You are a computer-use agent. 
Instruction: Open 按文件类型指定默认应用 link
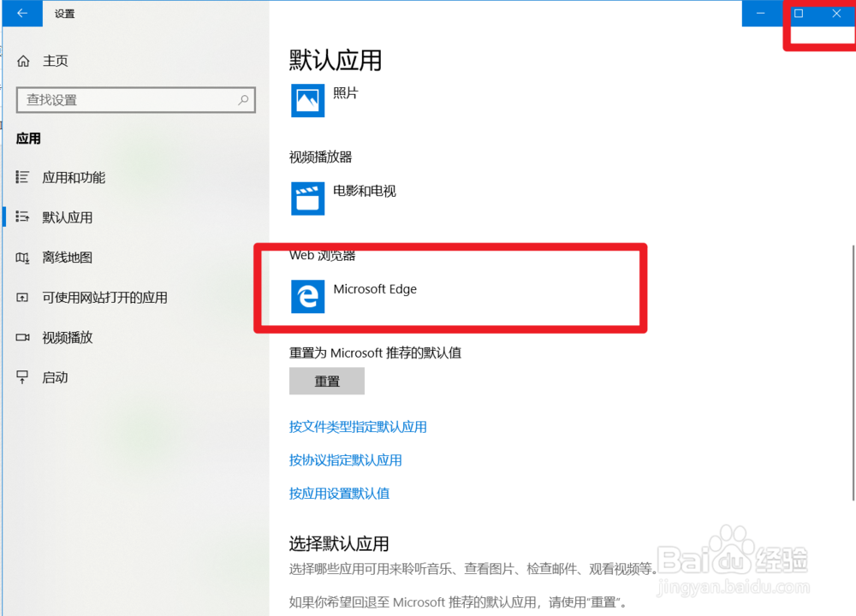click(358, 427)
